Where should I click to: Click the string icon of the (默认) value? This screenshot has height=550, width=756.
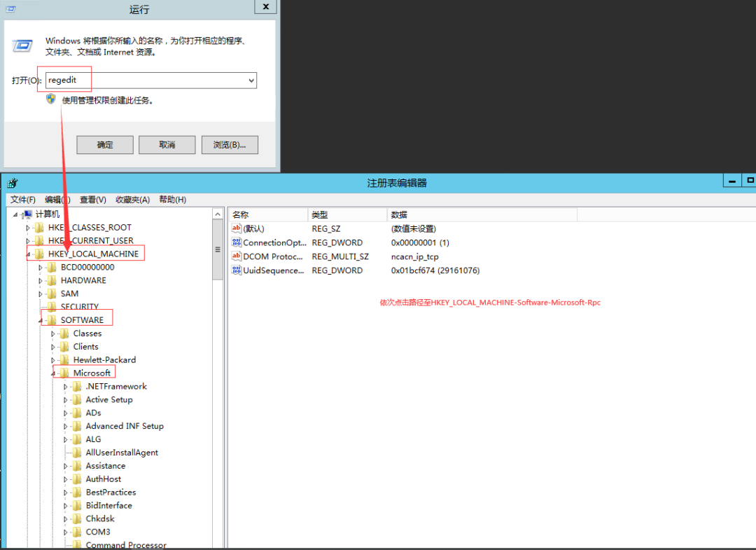pyautogui.click(x=237, y=228)
